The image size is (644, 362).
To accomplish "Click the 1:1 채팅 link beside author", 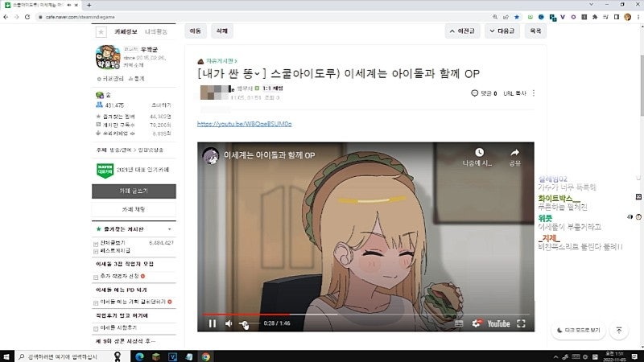I will coord(273,88).
